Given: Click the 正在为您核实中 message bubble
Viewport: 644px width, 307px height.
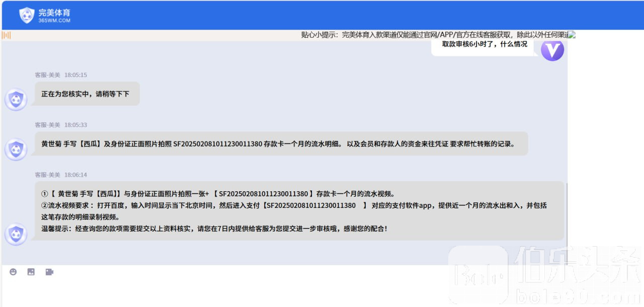Looking at the screenshot, I should pyautogui.click(x=86, y=94).
